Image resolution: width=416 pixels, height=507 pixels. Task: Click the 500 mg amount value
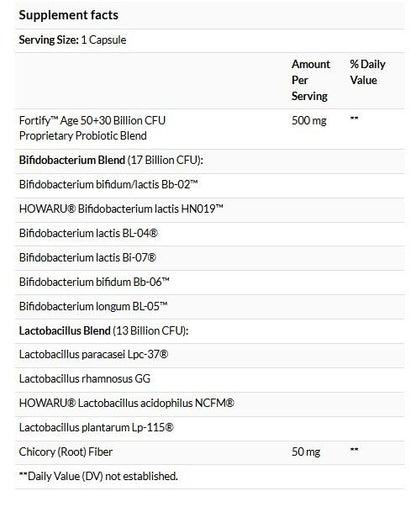tap(309, 120)
